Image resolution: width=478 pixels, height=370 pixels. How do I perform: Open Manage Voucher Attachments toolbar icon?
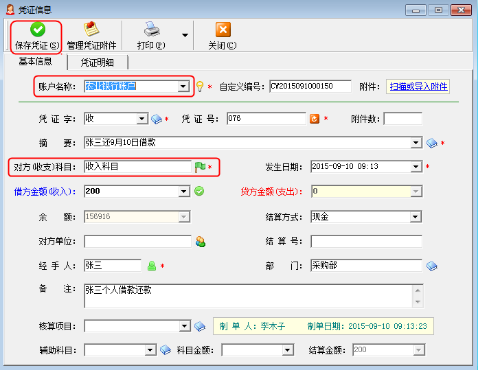click(x=91, y=29)
